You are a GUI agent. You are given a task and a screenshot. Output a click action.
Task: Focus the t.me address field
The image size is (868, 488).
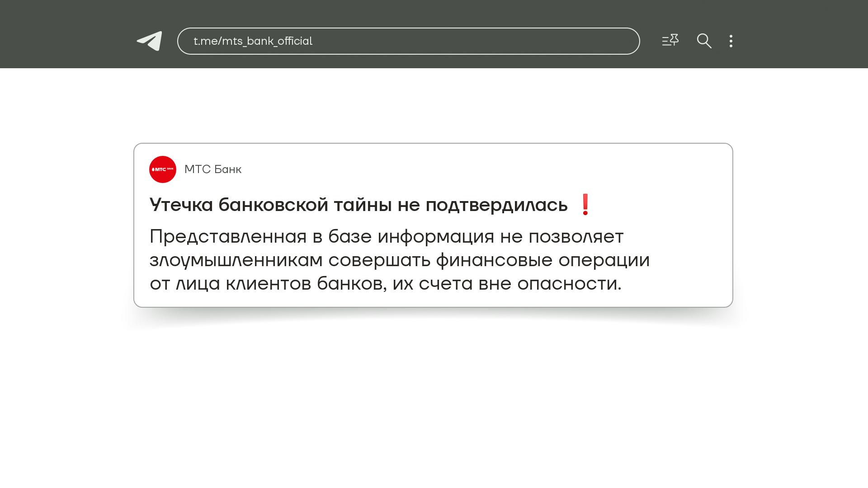(408, 41)
